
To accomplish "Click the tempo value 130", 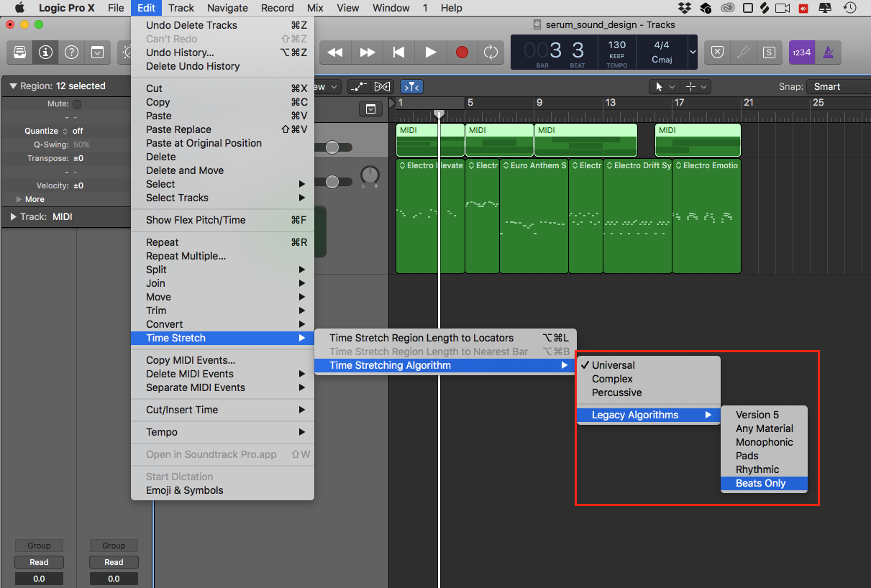I will click(x=617, y=45).
